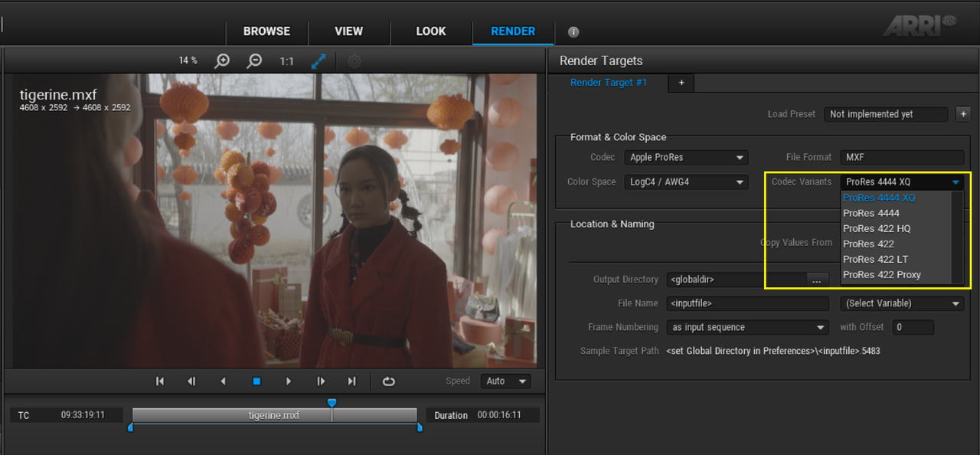Image resolution: width=980 pixels, height=455 pixels.
Task: Click the with Offset value field
Action: coord(913,327)
